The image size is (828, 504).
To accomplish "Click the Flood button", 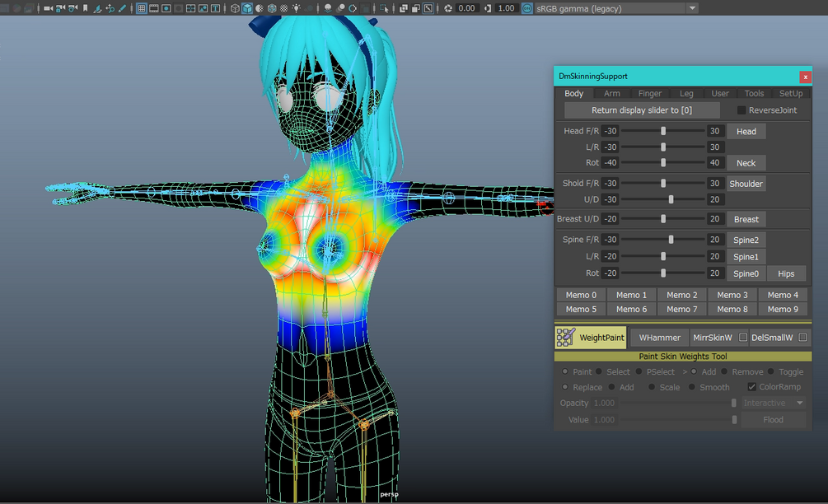I will tap(773, 419).
